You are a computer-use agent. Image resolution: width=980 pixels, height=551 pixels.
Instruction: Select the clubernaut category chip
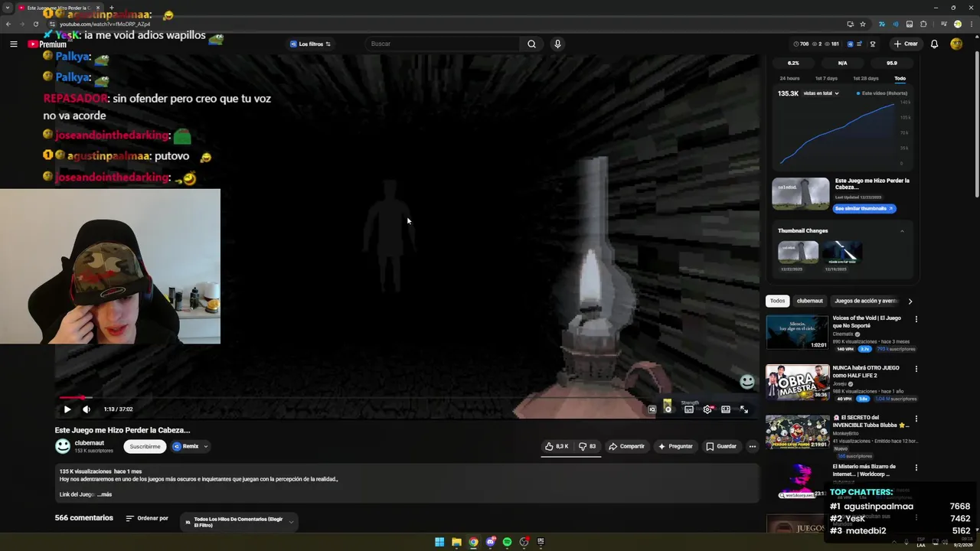click(809, 301)
